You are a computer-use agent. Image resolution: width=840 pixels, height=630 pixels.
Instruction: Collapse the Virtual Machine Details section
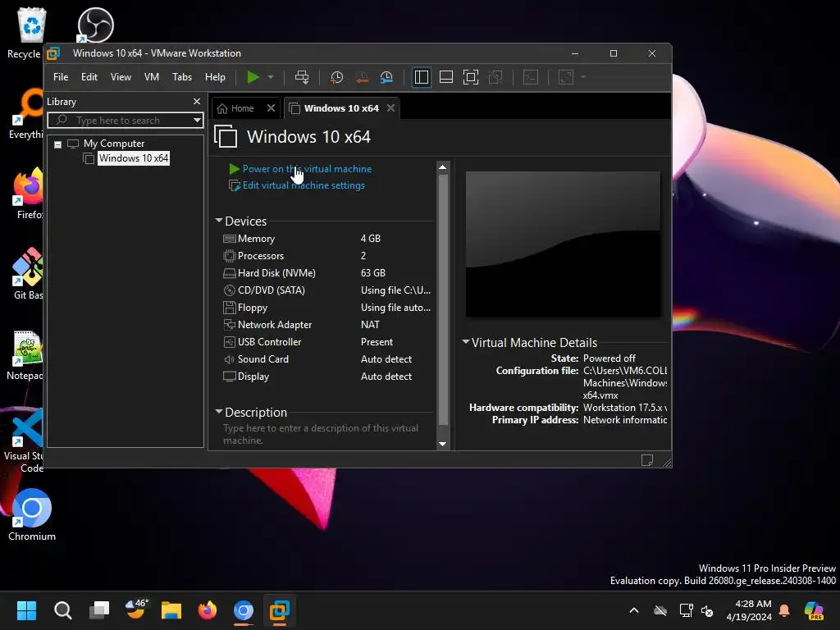click(x=466, y=342)
